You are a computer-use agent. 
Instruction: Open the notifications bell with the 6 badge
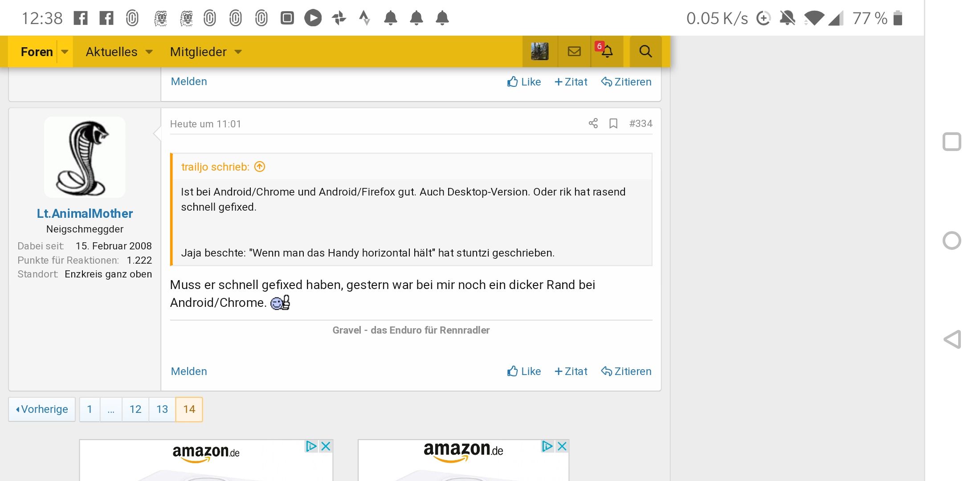pos(606,51)
